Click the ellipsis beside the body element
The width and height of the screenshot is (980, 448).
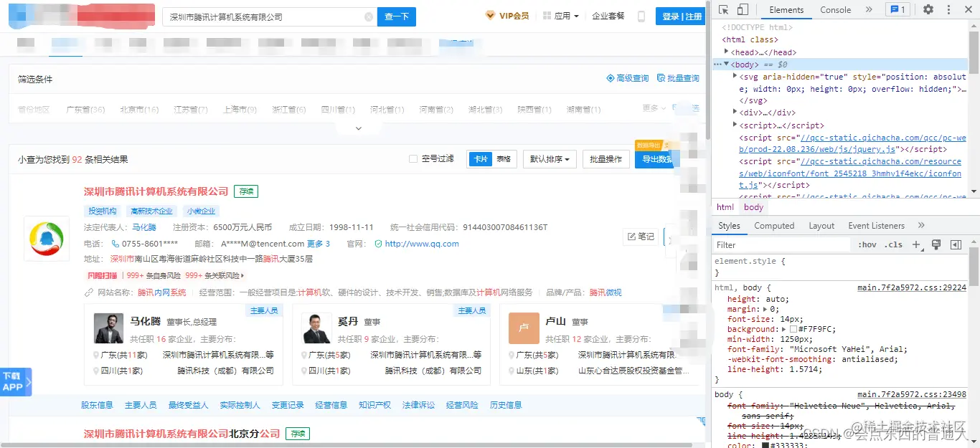click(x=717, y=65)
